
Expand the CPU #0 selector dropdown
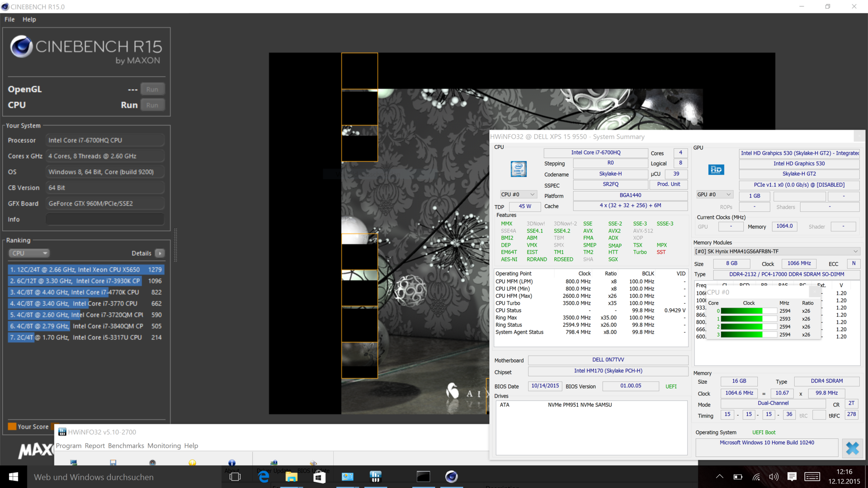tap(518, 194)
